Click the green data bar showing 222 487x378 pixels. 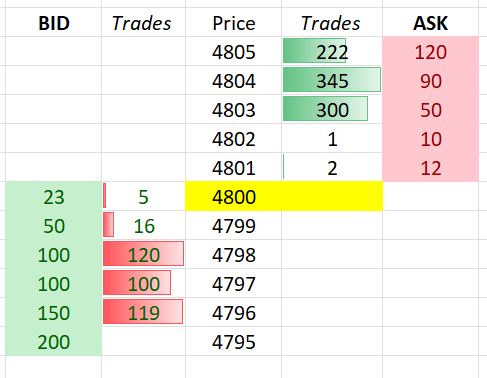tap(314, 51)
